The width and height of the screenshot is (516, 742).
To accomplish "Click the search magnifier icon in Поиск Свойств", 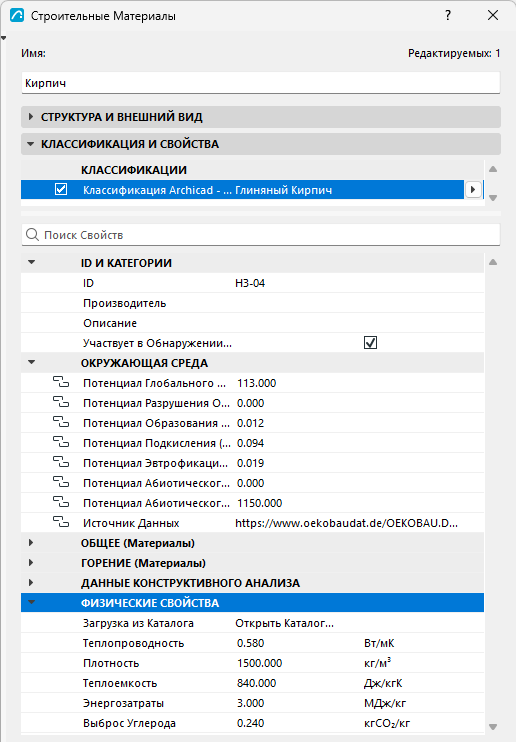I will 32,235.
